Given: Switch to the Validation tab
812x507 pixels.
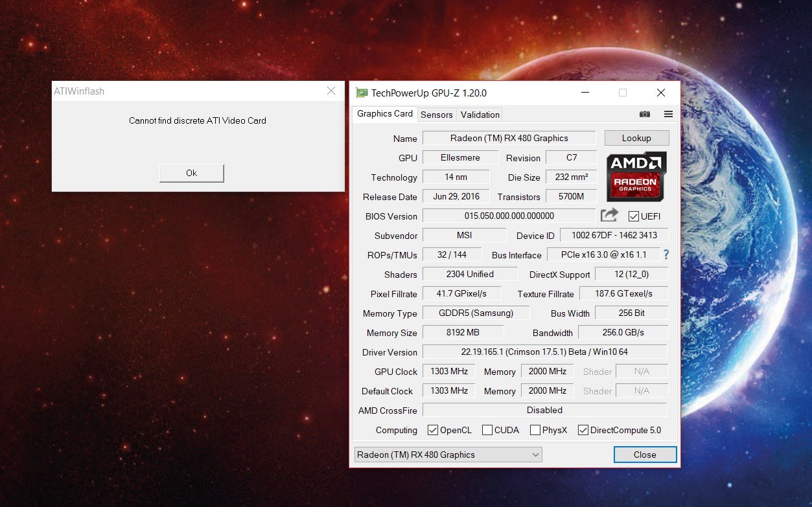Looking at the screenshot, I should pyautogui.click(x=480, y=115).
